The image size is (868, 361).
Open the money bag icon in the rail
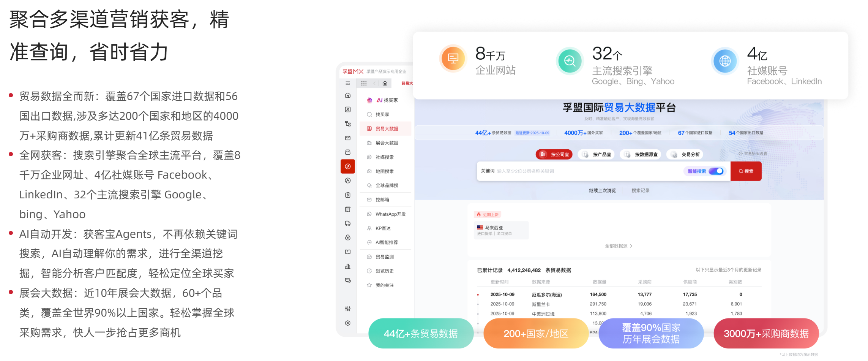pyautogui.click(x=348, y=237)
